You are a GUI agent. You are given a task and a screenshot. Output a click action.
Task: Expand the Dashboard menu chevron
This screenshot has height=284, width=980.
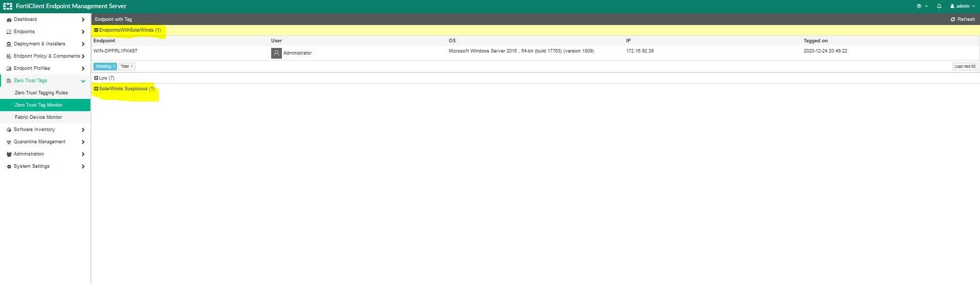pos(83,19)
